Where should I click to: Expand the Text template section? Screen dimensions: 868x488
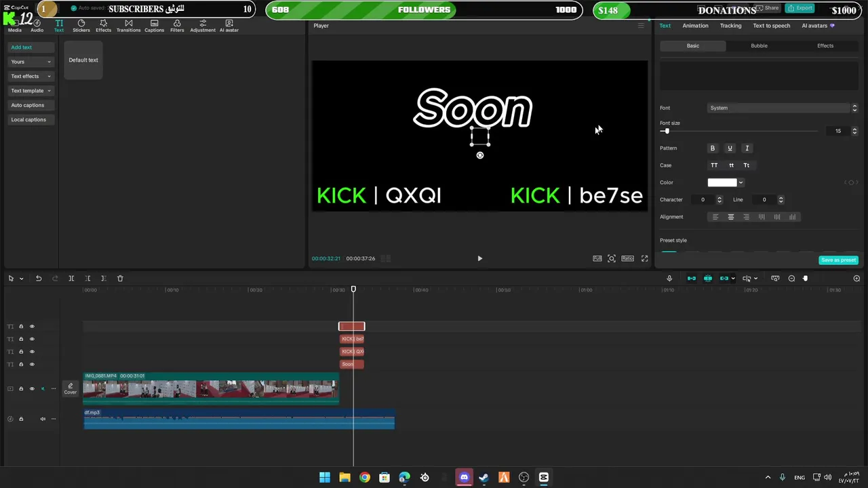31,91
